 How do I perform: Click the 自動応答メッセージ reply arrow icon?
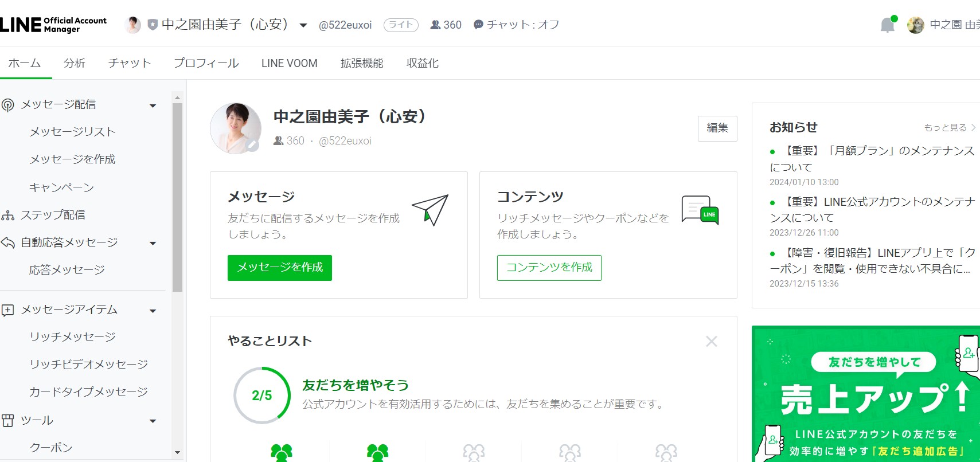point(8,242)
